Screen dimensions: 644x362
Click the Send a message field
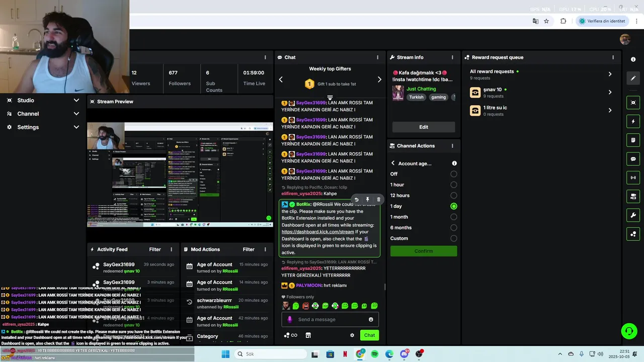point(330,319)
